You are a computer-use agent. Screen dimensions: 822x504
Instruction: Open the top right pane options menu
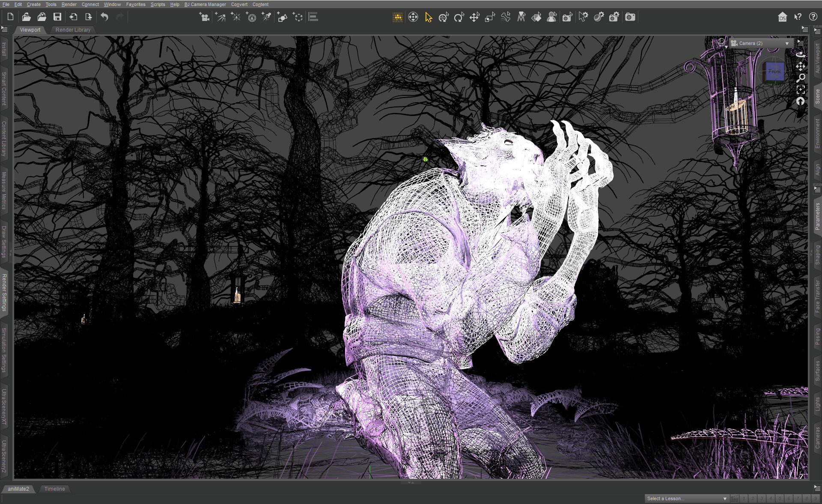(x=817, y=31)
